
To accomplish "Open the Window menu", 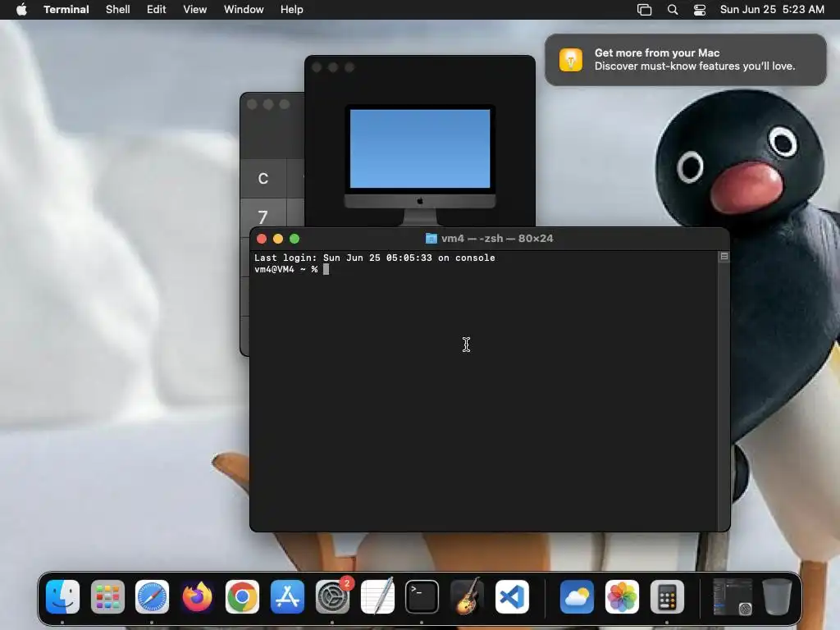I will point(244,10).
